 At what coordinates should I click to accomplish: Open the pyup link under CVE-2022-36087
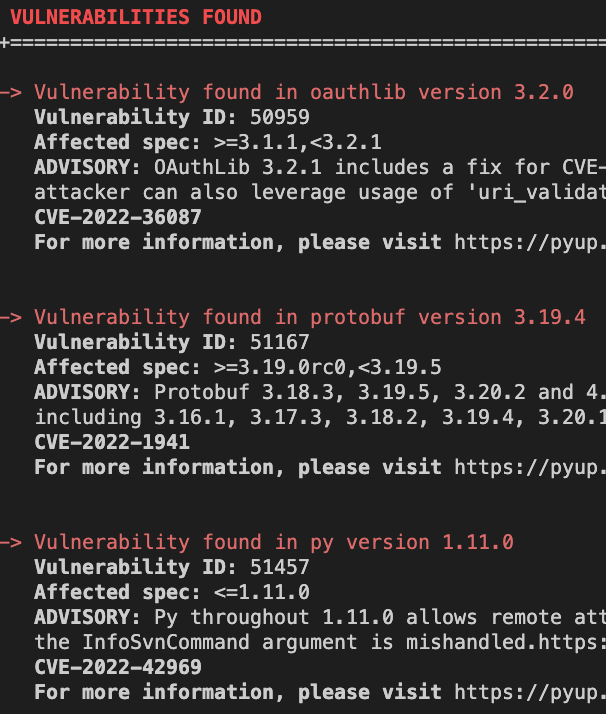pyautogui.click(x=530, y=242)
